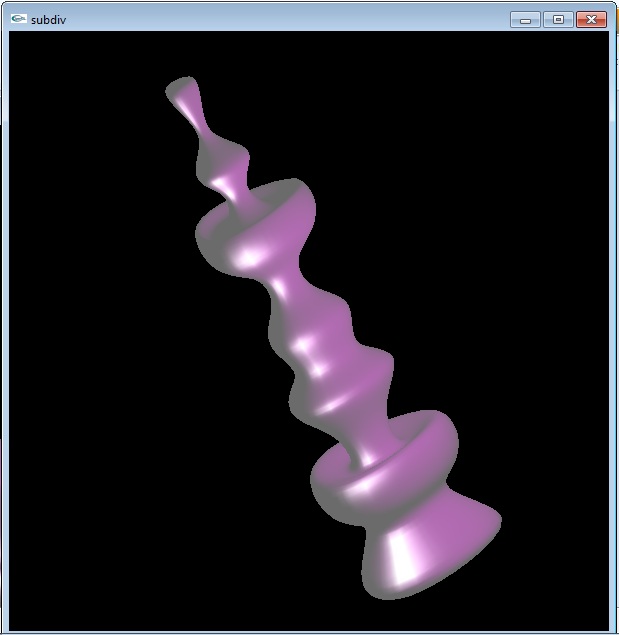Close the subdiv window
This screenshot has width=619, height=635.
click(x=591, y=20)
